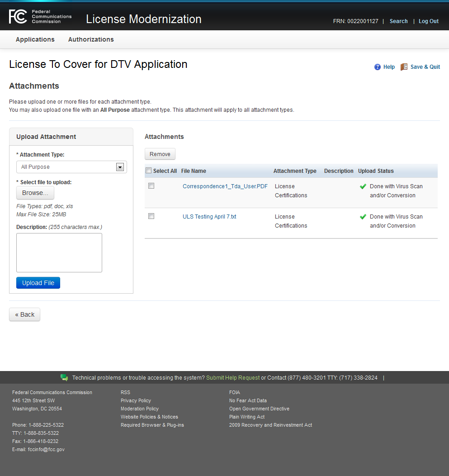Screen dimensions: 449x476
Task: Click the blue Help question mark icon
Action: click(x=378, y=67)
